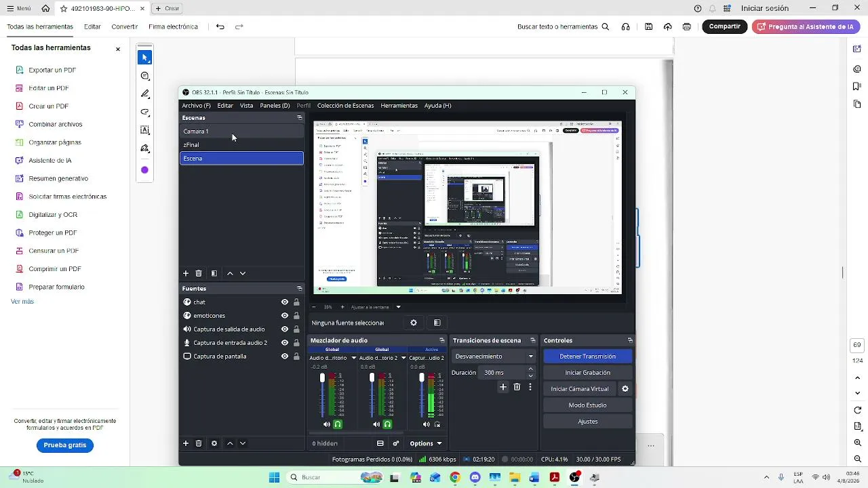
Task: Lock the 'emoticones' source
Action: tap(296, 316)
